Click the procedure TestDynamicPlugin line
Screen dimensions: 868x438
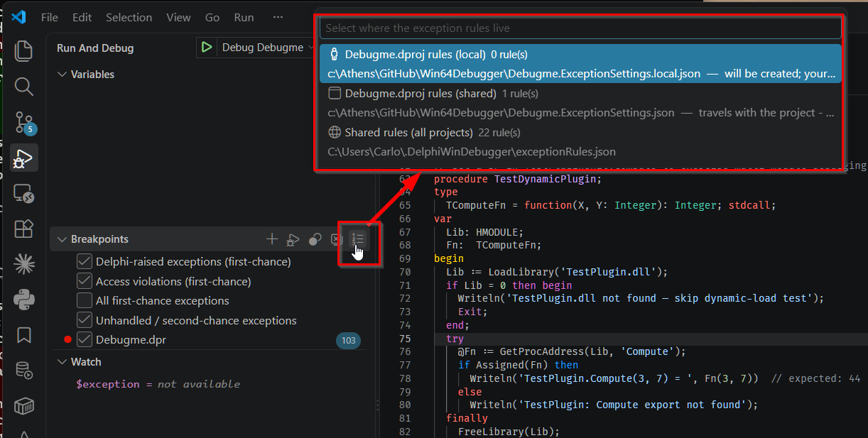[x=517, y=178]
